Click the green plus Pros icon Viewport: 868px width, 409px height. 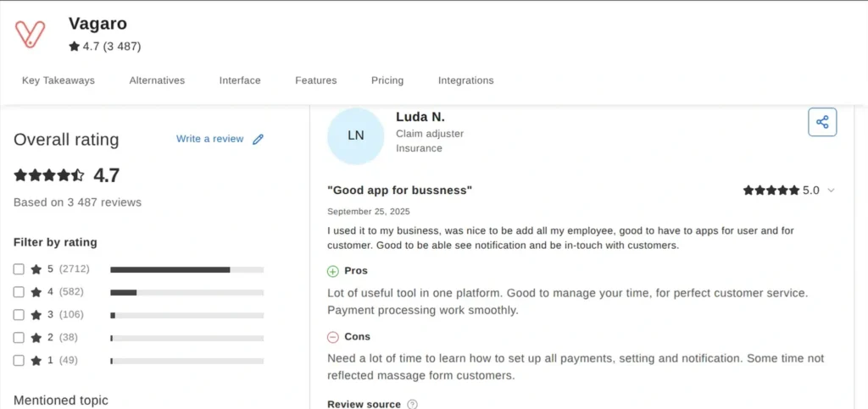[333, 271]
